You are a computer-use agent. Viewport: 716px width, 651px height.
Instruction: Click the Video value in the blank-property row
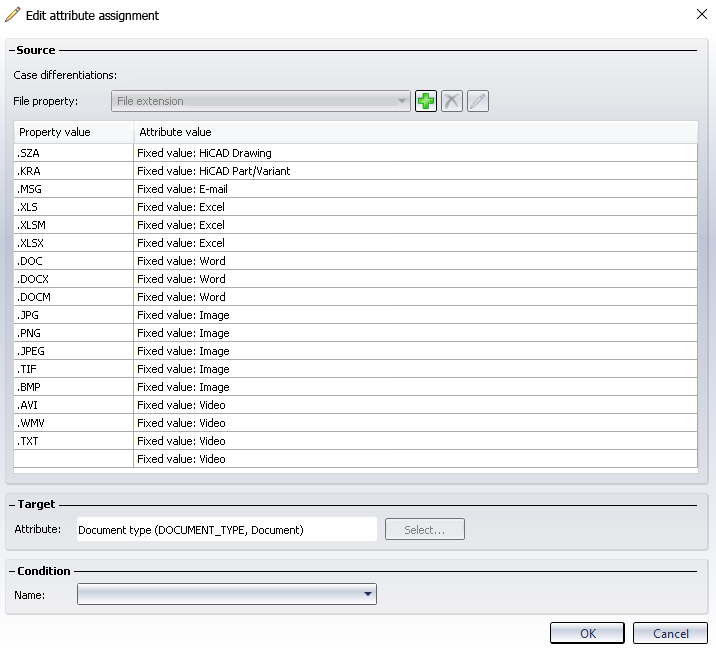(x=416, y=459)
